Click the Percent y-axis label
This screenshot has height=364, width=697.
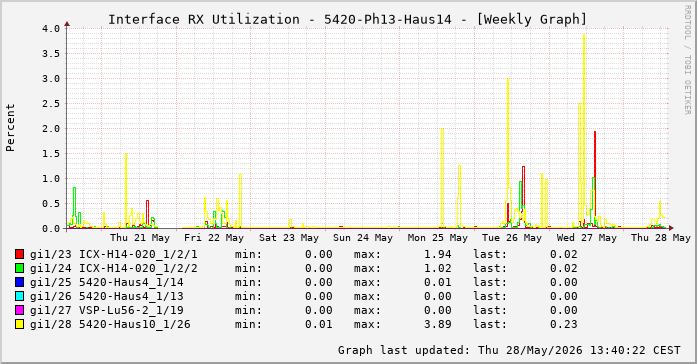(x=10, y=128)
